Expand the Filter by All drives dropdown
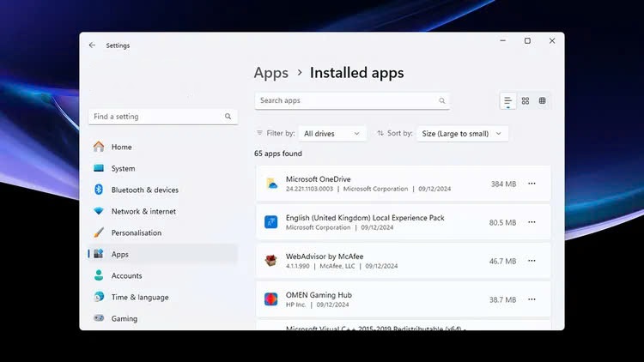This screenshot has width=644, height=362. pyautogui.click(x=332, y=134)
